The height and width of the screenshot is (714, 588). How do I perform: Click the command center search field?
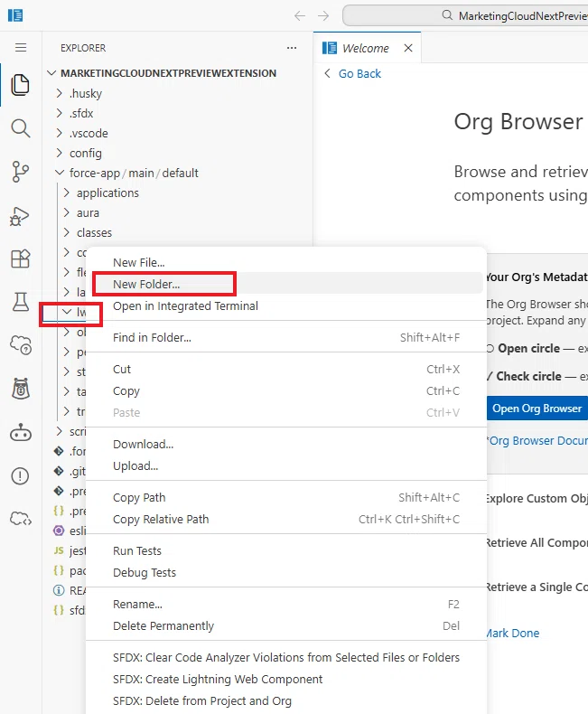point(465,16)
